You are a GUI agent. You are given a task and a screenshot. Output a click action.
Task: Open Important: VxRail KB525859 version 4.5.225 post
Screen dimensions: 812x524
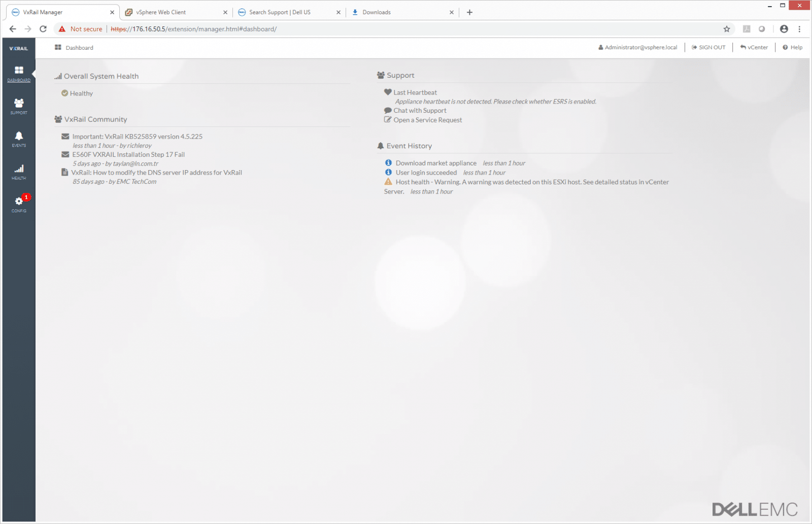[x=137, y=136]
